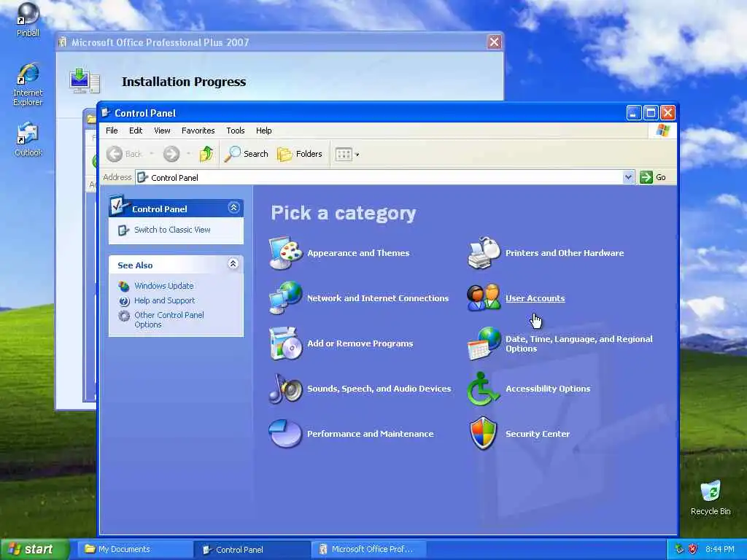
Task: Click the underlined User Accounts link
Action: click(x=535, y=298)
